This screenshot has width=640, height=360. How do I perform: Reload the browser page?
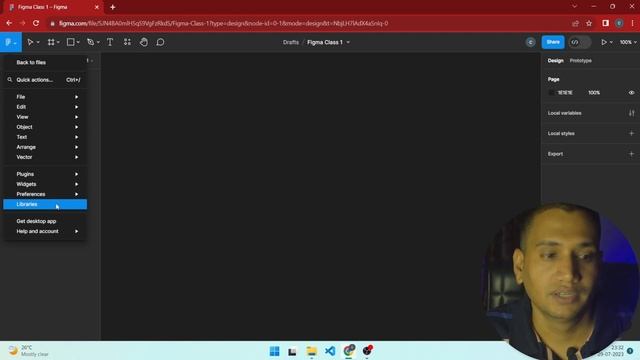36,23
